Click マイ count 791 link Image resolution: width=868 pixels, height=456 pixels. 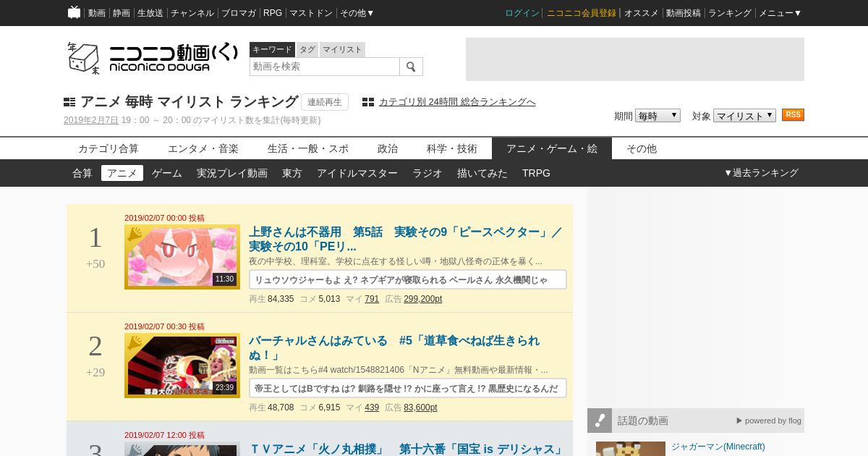(x=372, y=299)
